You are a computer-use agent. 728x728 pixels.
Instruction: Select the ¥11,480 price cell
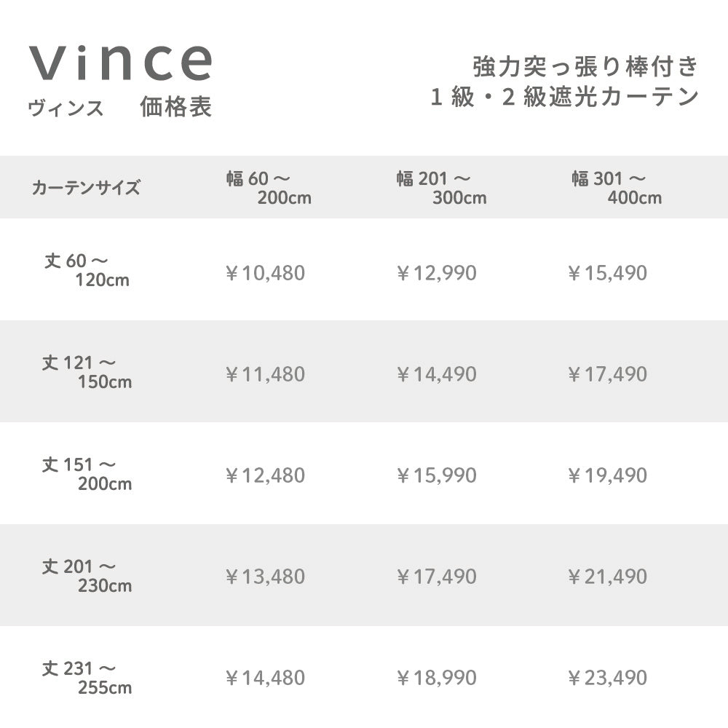point(265,374)
